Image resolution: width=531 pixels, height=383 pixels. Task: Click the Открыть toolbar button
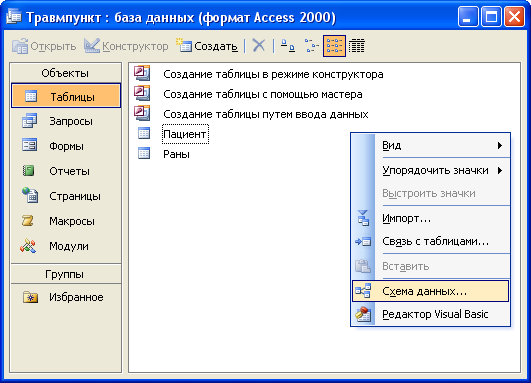44,46
